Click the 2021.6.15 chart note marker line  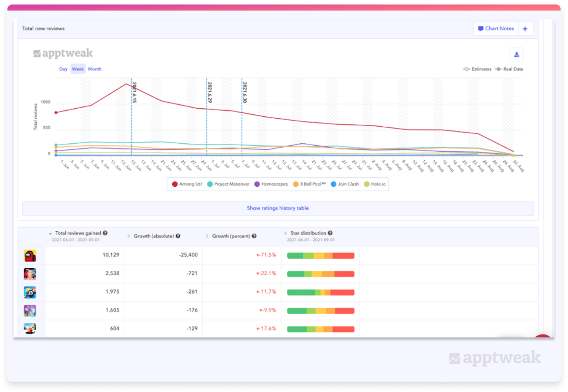(131, 118)
